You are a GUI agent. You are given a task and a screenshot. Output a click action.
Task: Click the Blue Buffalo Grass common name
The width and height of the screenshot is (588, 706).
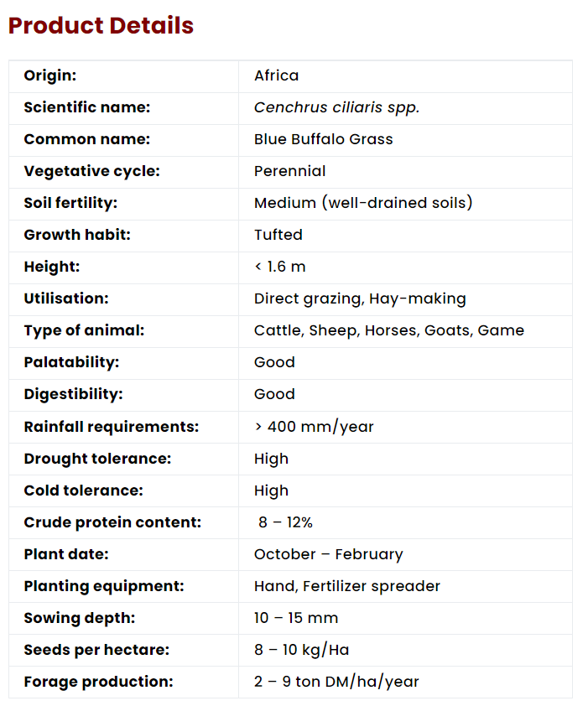click(x=323, y=139)
